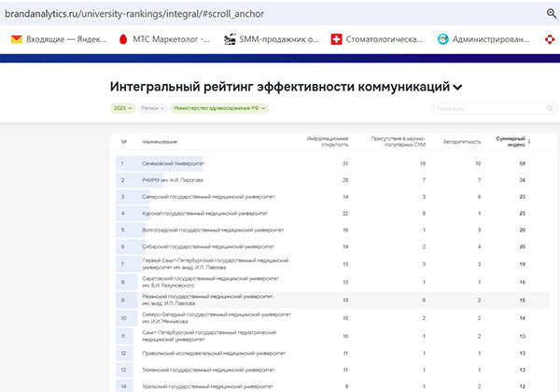Expand the rating title dropdown chevron
The image size is (560, 392).
[x=457, y=87]
